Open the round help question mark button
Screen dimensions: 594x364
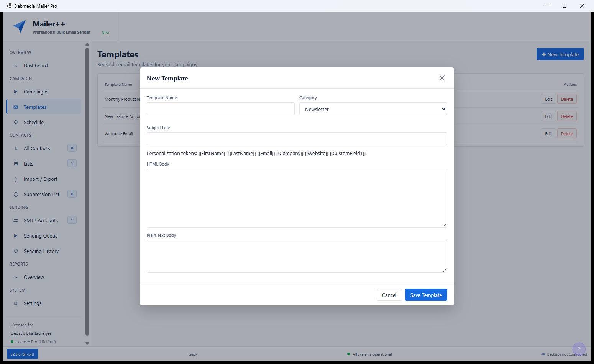pos(579,349)
